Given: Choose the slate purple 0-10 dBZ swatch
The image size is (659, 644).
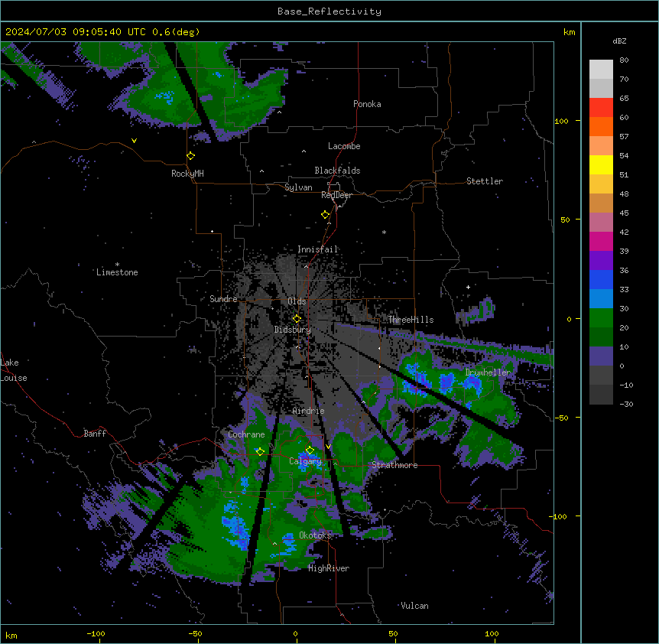Looking at the screenshot, I should point(601,356).
